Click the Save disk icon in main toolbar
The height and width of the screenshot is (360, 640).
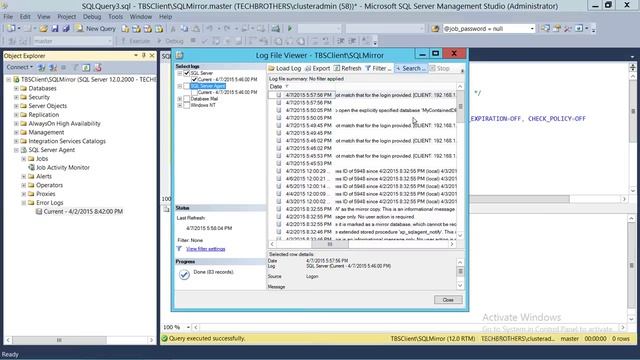pyautogui.click(x=55, y=29)
